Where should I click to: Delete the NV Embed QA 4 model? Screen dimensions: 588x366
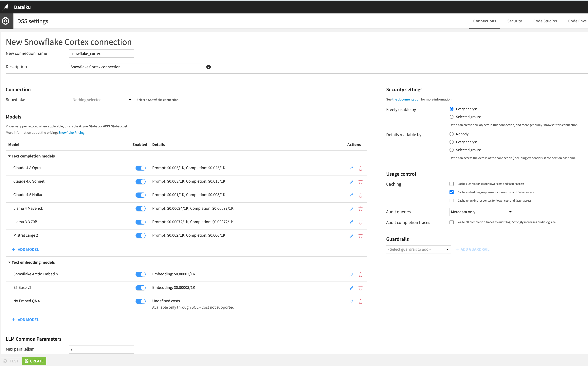coord(360,302)
